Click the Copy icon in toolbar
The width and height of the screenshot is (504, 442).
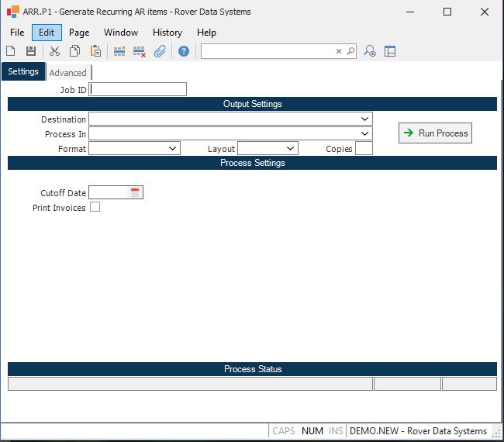pyautogui.click(x=75, y=51)
